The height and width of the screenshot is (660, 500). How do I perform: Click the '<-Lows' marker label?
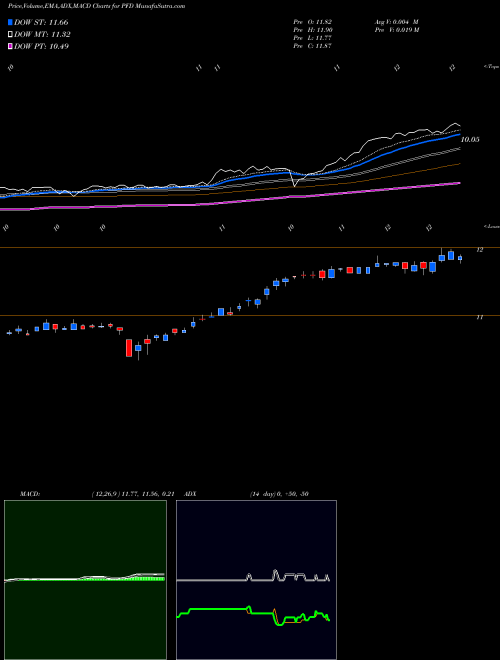point(491,226)
